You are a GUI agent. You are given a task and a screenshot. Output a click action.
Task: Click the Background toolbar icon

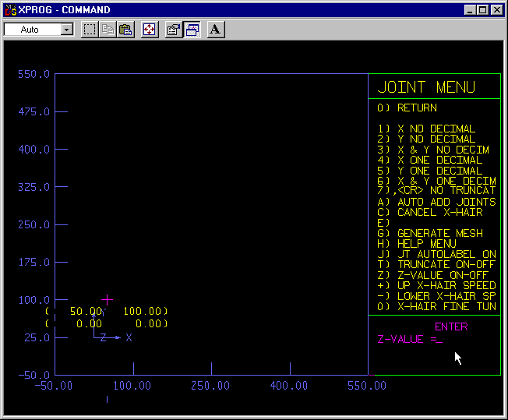point(192,30)
